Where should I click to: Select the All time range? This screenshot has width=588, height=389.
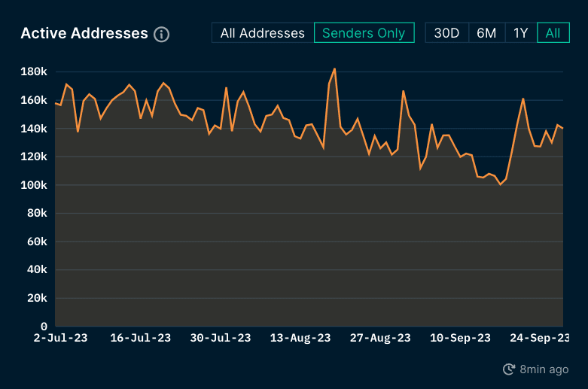[x=553, y=33]
